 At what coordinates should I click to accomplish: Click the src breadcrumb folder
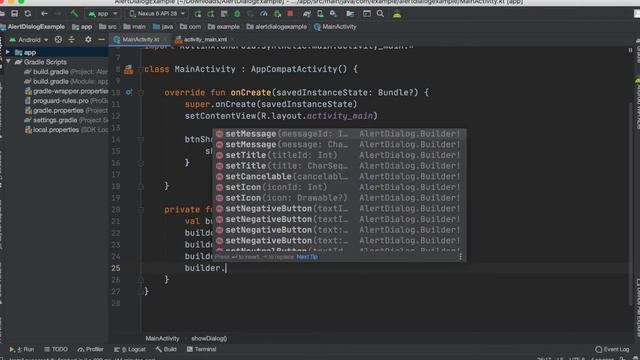pos(108,27)
